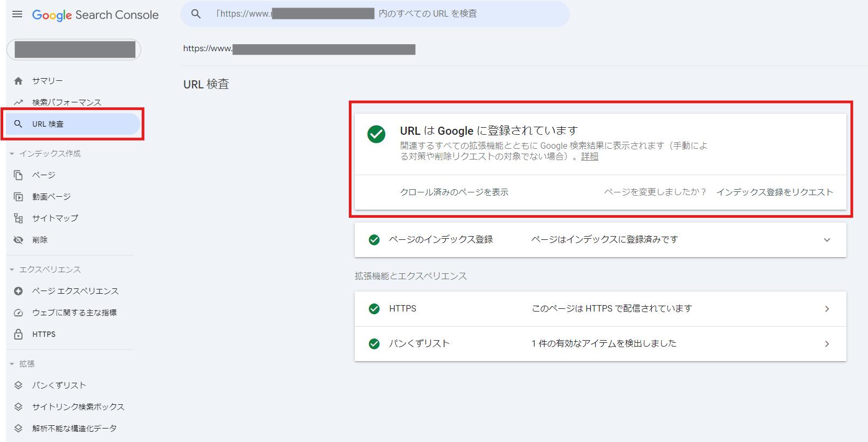Collapse the 拡張 section
This screenshot has height=442, width=868.
pyautogui.click(x=12, y=364)
